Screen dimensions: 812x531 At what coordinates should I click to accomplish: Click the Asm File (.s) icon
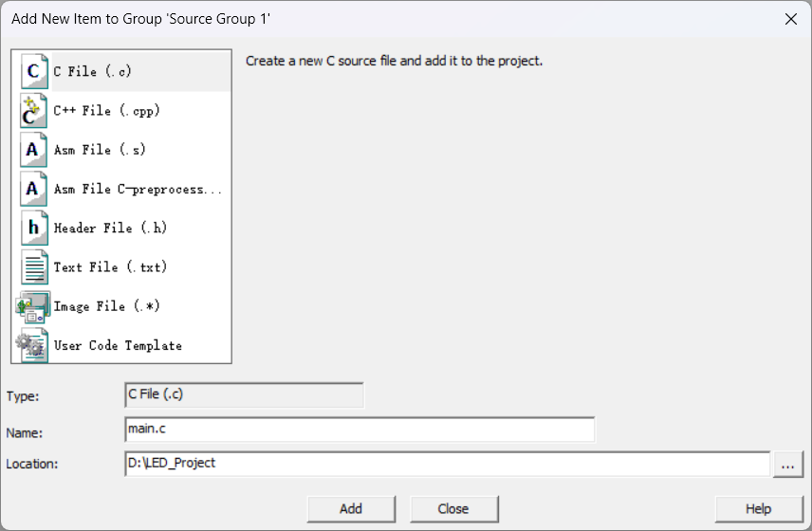tap(34, 150)
